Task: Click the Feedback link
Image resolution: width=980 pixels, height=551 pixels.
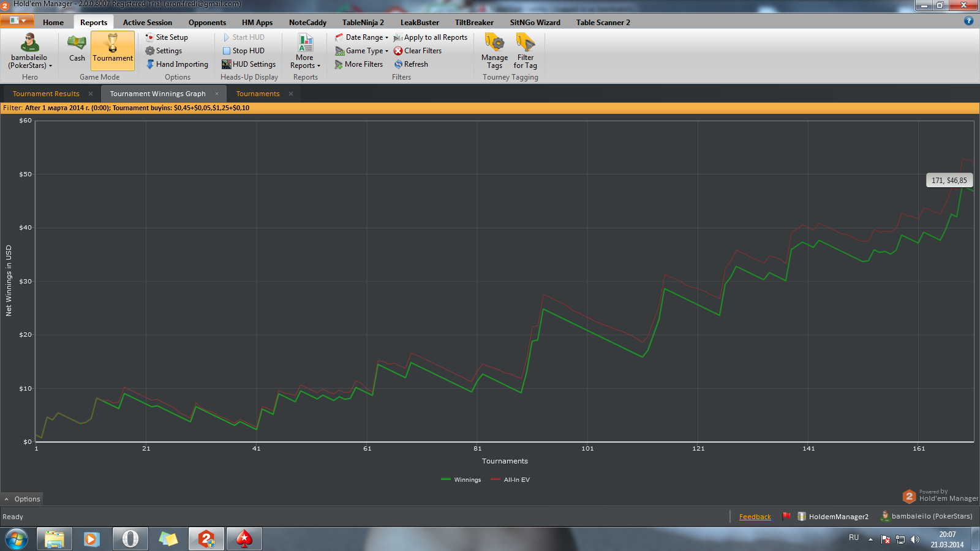Action: (x=755, y=517)
